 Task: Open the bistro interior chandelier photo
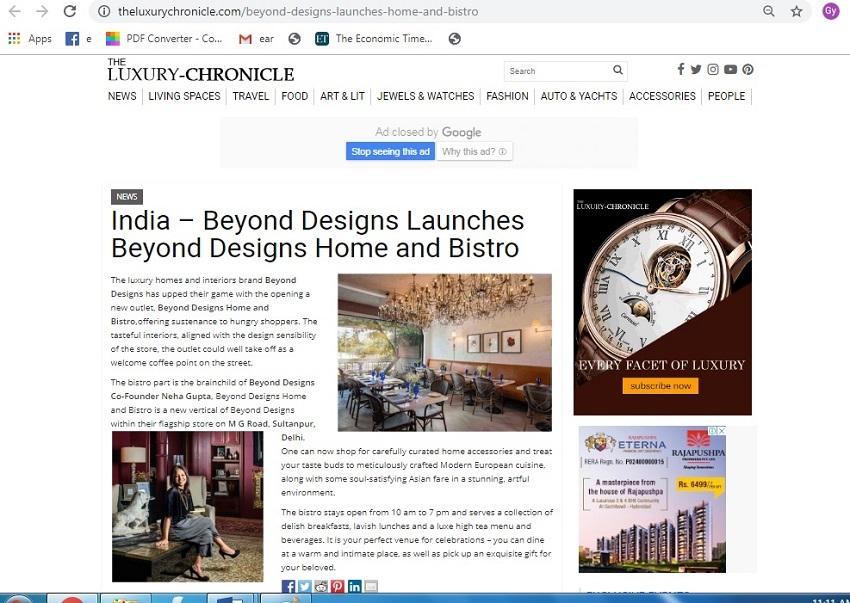(445, 352)
